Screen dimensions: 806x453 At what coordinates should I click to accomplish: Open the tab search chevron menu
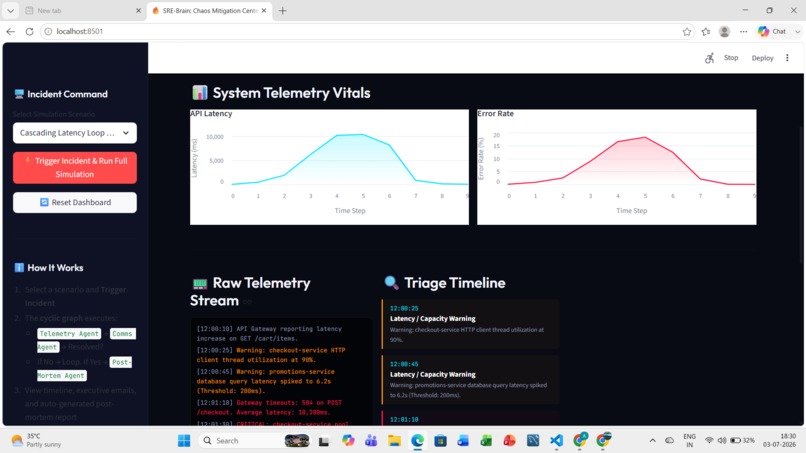pos(10,10)
